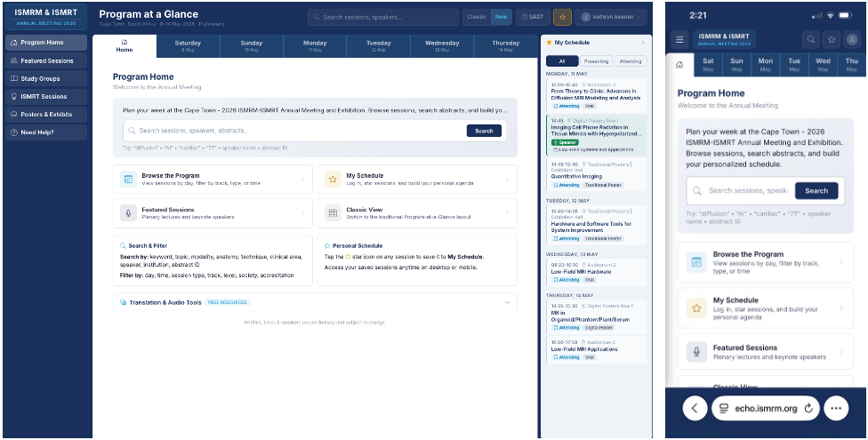The width and height of the screenshot is (868, 440).
Task: Expand My Schedule panel chevron
Action: click(x=642, y=43)
